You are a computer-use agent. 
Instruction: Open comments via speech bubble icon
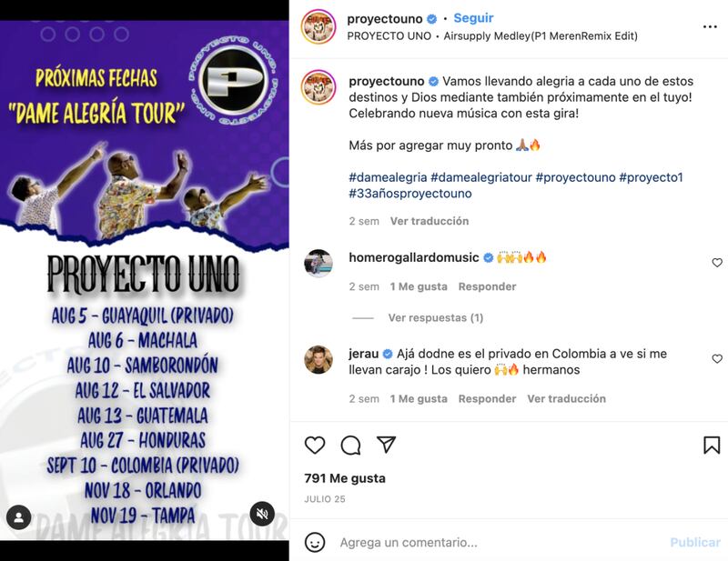coord(350,445)
